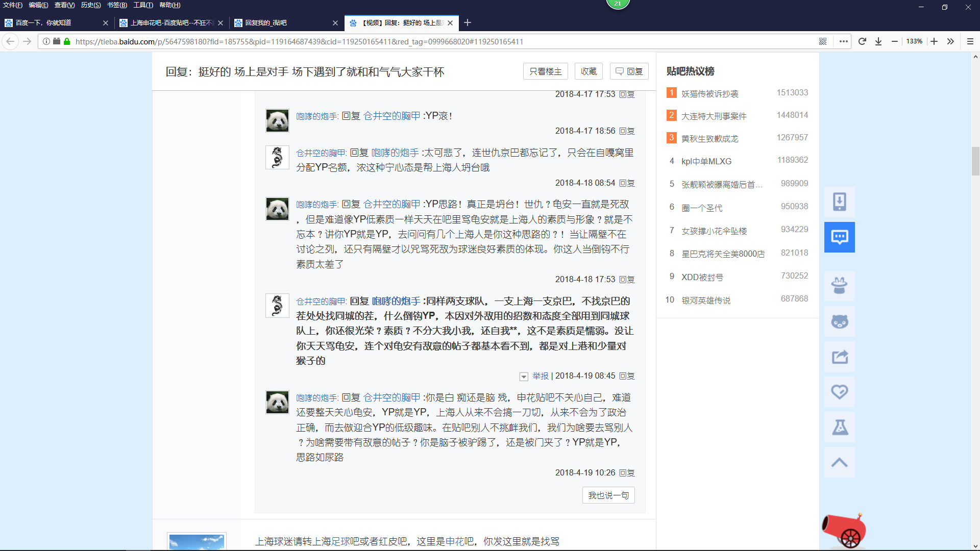Open 工具(T) menu

[143, 5]
